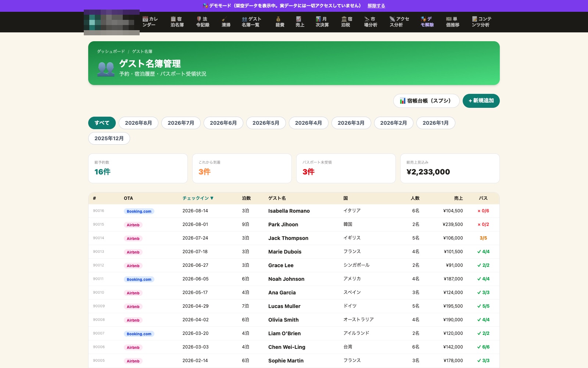Image resolution: width=588 pixels, height=368 pixels.
Task: Click the ＋新規追加 button
Action: pyautogui.click(x=481, y=101)
